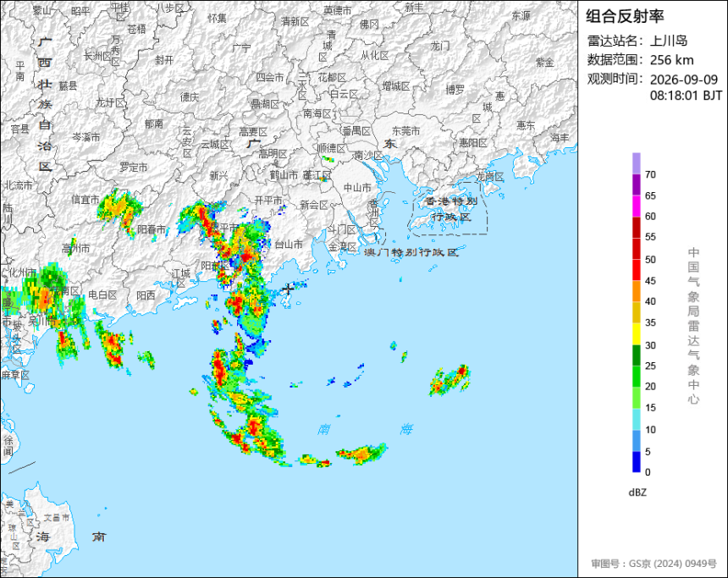Click the 增城区 label on the map

[x=396, y=85]
